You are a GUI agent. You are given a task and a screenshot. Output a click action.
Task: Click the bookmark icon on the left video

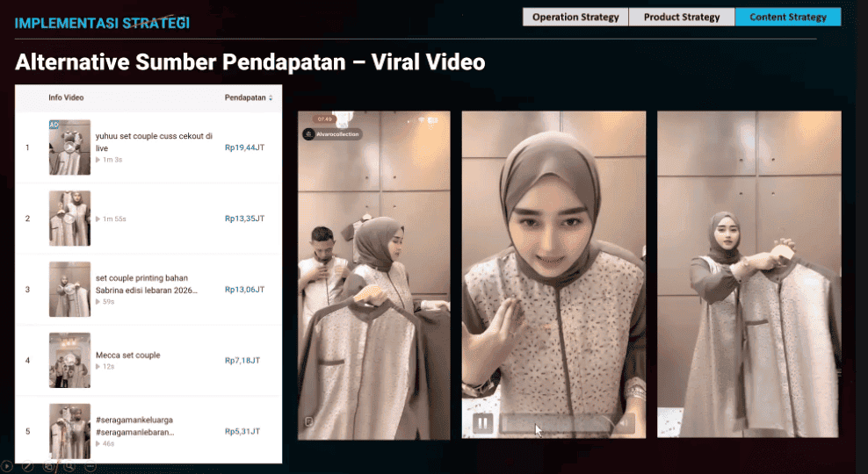point(309,422)
